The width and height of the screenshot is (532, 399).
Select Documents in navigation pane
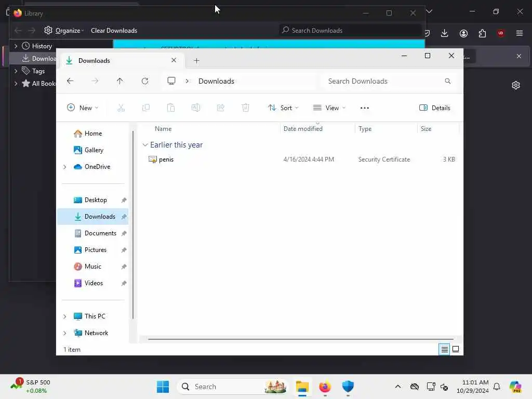pyautogui.click(x=93, y=233)
